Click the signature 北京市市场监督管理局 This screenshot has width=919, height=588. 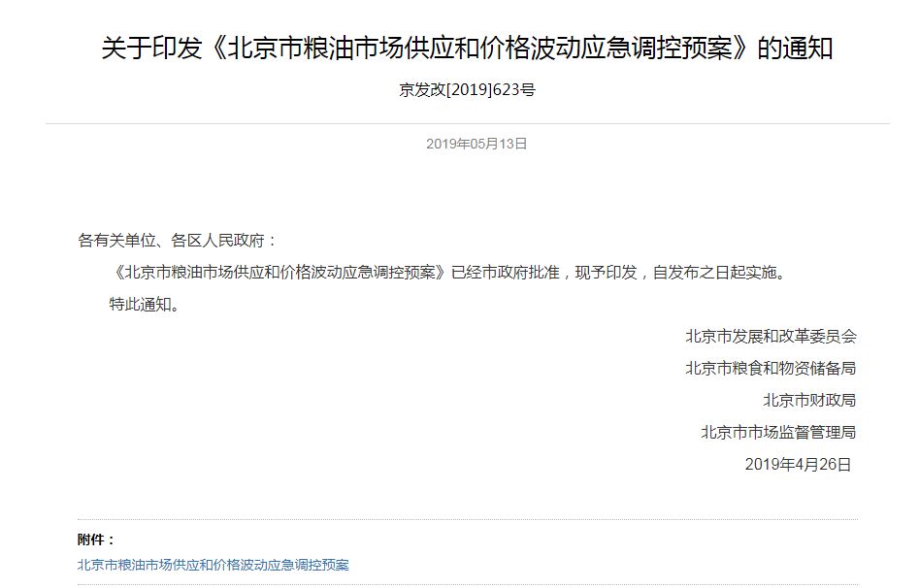779,432
